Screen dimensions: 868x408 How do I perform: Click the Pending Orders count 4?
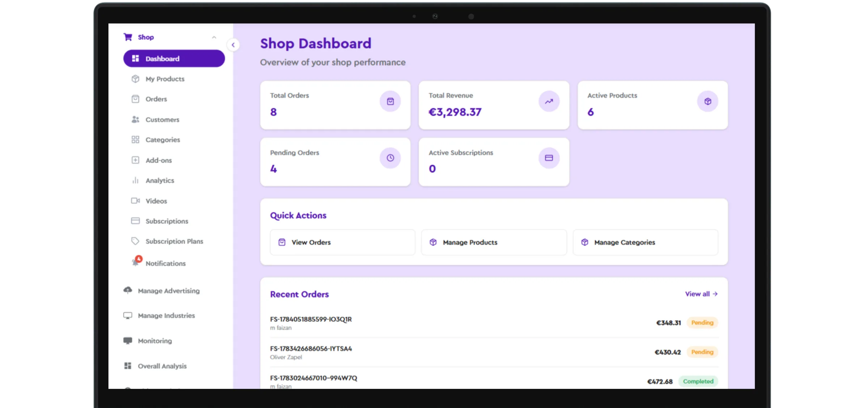273,169
